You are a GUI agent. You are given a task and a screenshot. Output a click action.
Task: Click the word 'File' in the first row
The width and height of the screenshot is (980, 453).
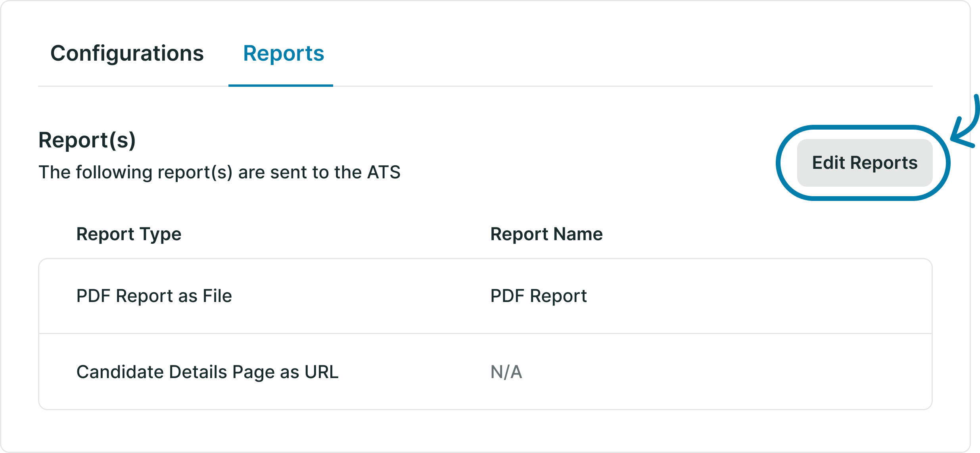pyautogui.click(x=217, y=296)
